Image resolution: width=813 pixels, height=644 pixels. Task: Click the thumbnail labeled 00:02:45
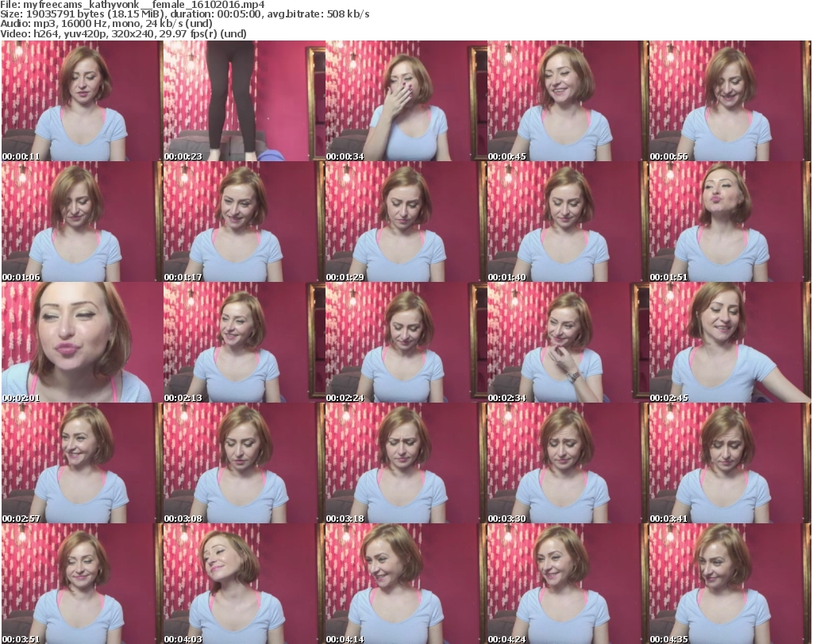(729, 343)
